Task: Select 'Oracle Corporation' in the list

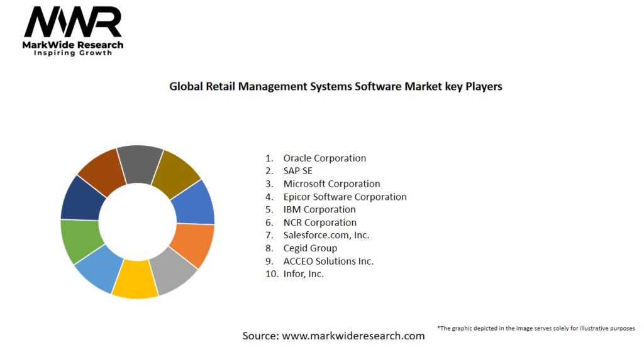Action: pos(325,158)
